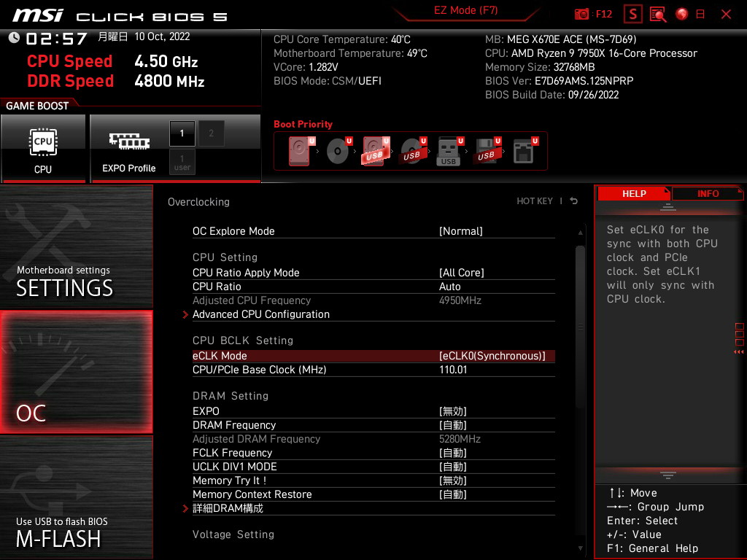The height and width of the screenshot is (560, 747).
Task: Click the help panel bottom collapse handle
Action: click(x=668, y=475)
